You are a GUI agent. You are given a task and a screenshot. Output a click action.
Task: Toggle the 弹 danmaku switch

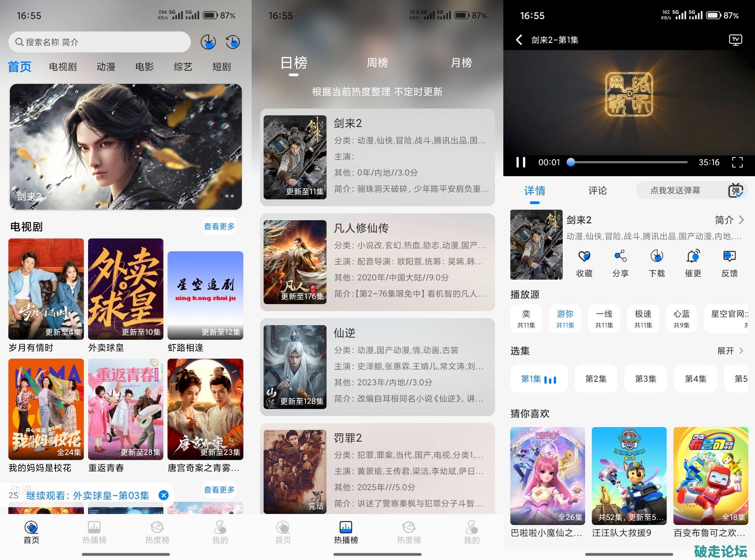click(x=735, y=190)
